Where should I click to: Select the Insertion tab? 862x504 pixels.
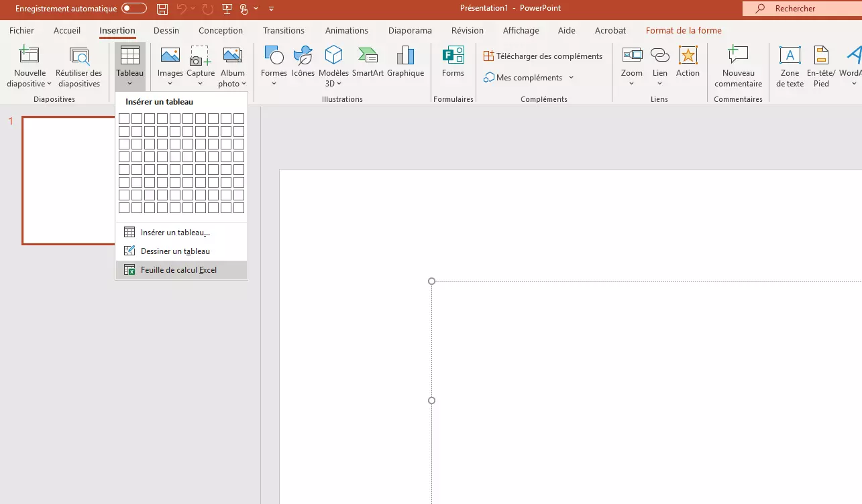(117, 30)
